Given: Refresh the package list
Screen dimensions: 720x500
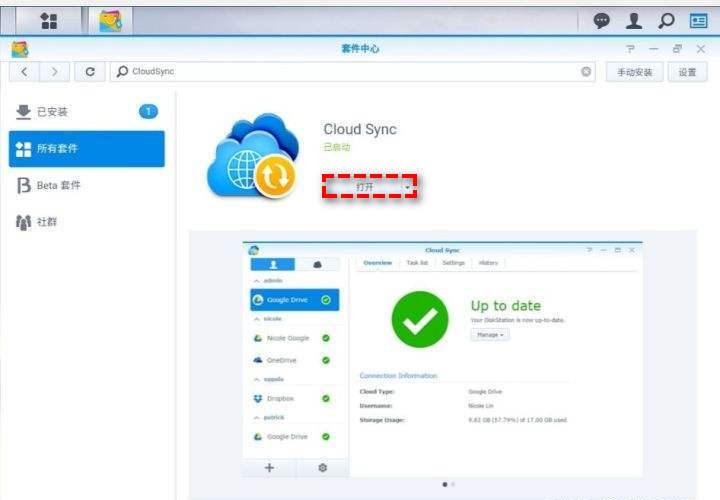Looking at the screenshot, I should pyautogui.click(x=90, y=72).
